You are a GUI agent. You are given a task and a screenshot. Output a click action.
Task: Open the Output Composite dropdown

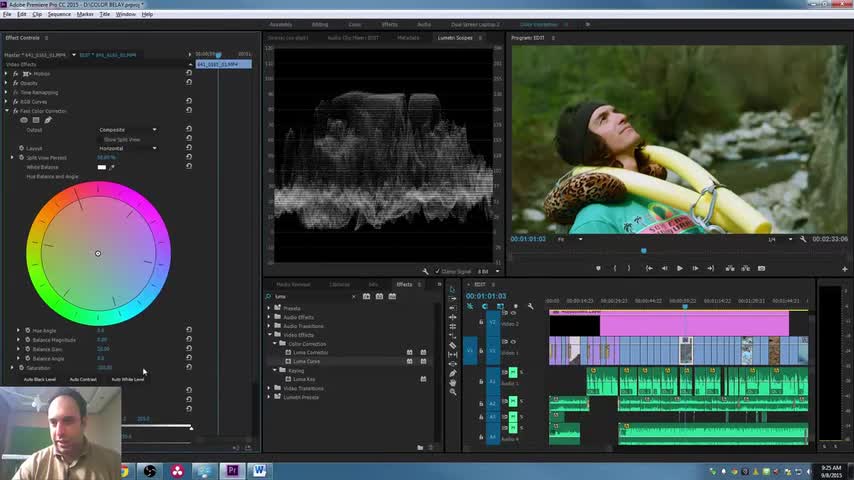(127, 130)
